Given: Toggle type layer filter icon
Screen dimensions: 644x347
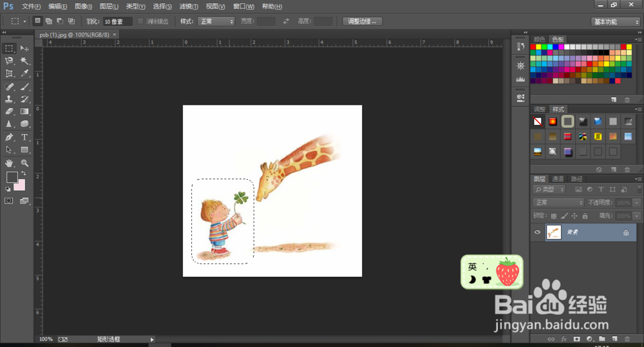Looking at the screenshot, I should pos(601,189).
